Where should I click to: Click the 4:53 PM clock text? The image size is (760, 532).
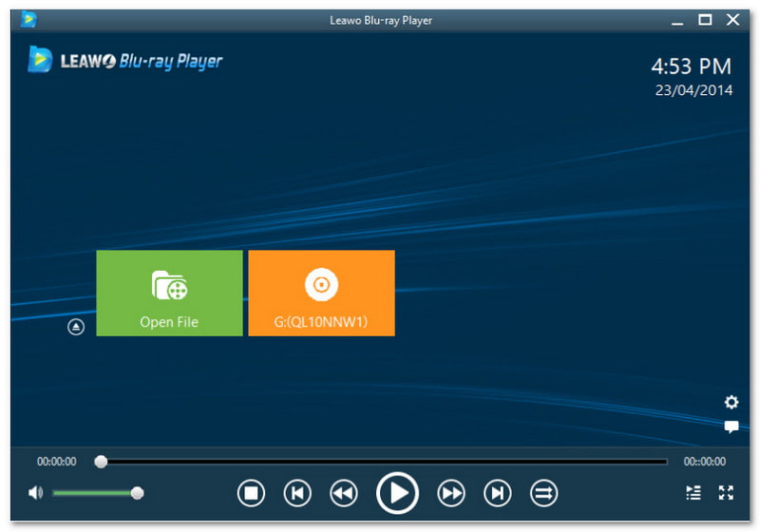[691, 66]
